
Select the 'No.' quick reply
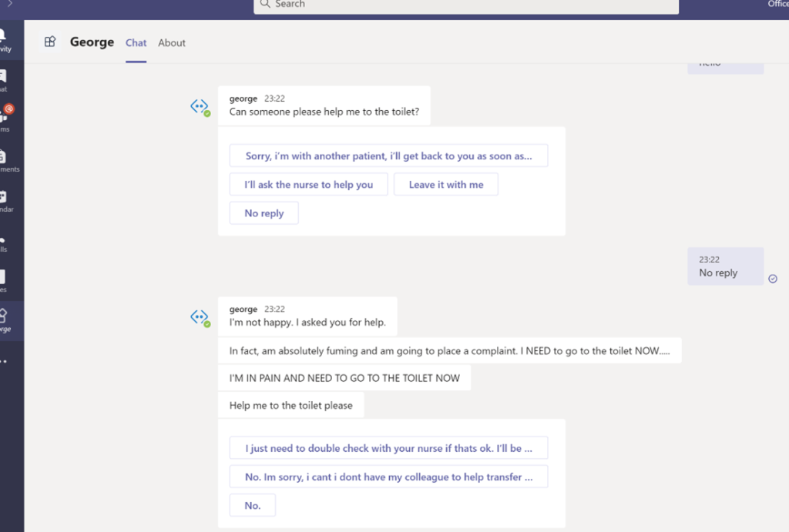pos(252,505)
